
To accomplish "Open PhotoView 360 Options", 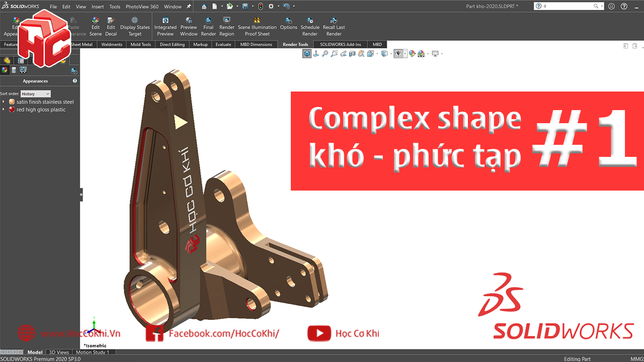I will coord(289,24).
